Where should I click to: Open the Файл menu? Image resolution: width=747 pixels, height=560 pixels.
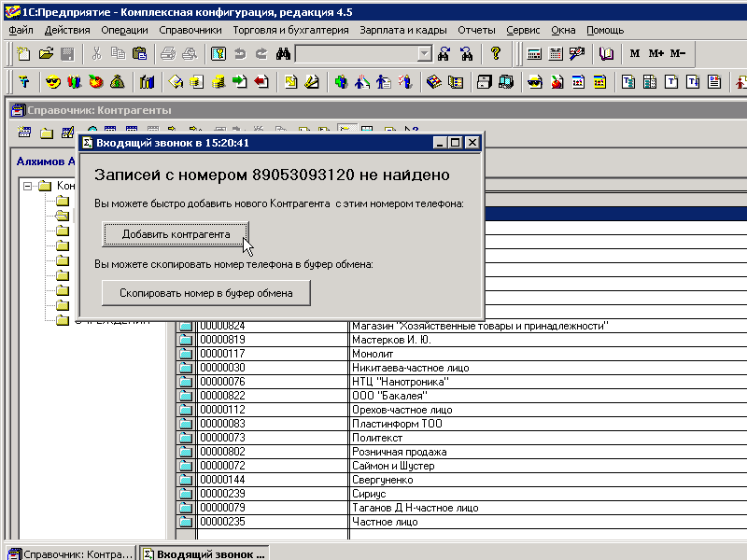click(x=21, y=30)
